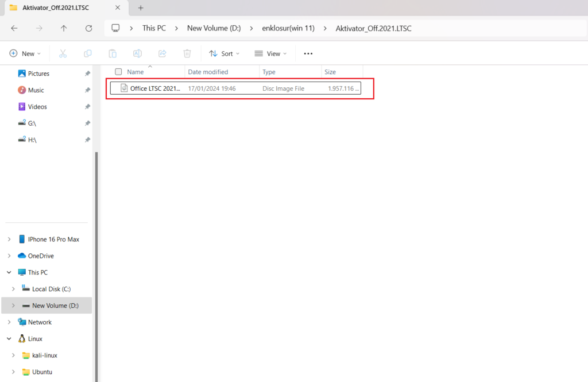The image size is (588, 382).
Task: Click the disc image file icon
Action: [124, 88]
